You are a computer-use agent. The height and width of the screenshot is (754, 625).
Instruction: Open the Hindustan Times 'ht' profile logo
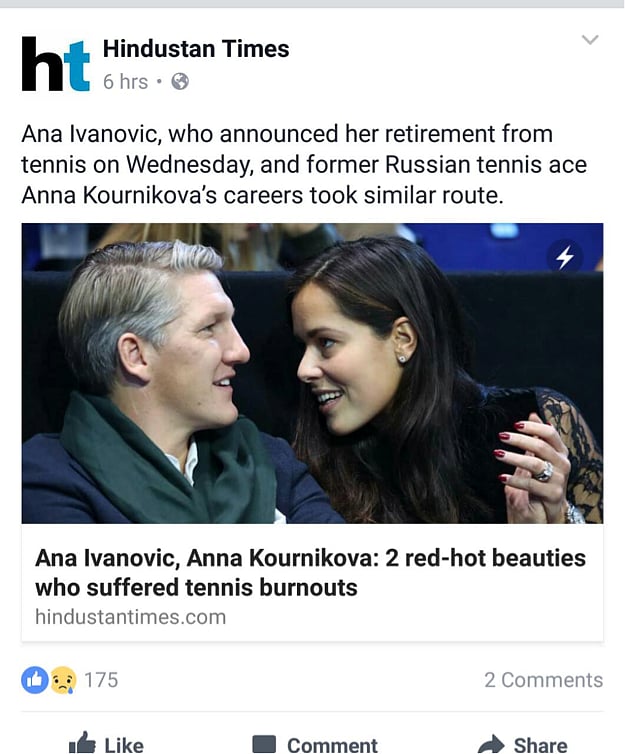point(56,64)
